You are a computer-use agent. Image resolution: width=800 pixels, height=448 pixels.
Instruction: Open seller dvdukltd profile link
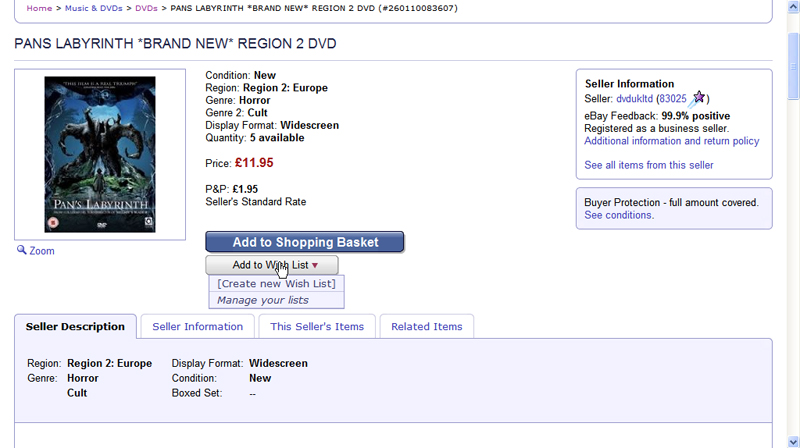[x=634, y=99]
